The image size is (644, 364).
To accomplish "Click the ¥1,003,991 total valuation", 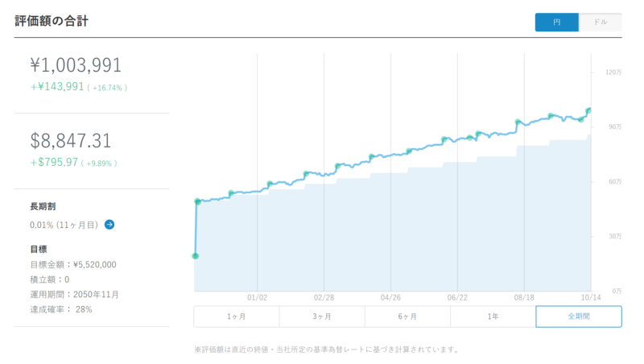I will 76,65.
